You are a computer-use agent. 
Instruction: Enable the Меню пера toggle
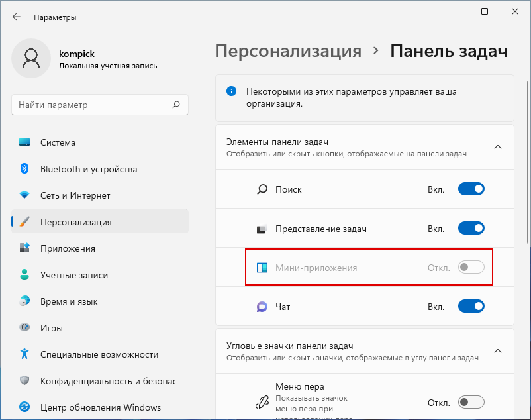[x=471, y=402]
